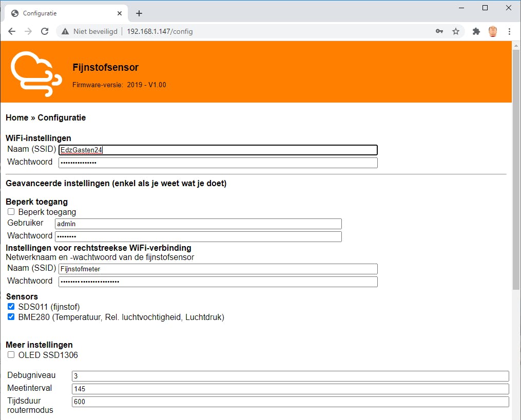Click the sensor SSID field Fijnstofmeter
The height and width of the screenshot is (420, 521).
[218, 269]
